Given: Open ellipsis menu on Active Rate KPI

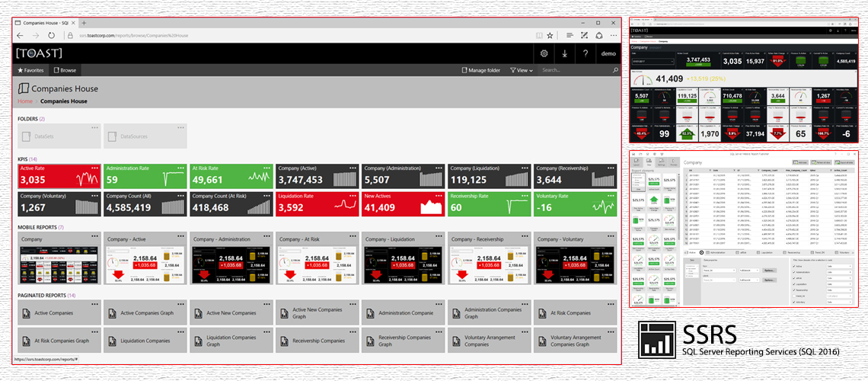Looking at the screenshot, I should 95,167.
